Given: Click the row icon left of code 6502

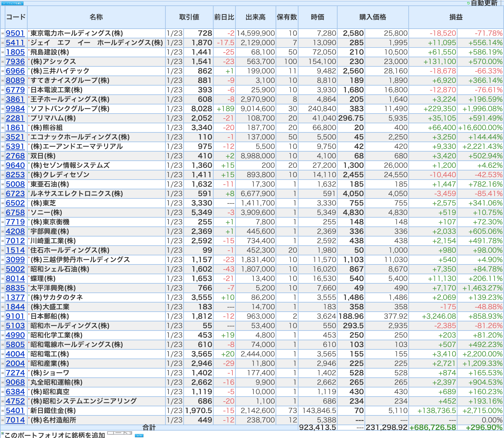Looking at the screenshot, I should 3,203.
